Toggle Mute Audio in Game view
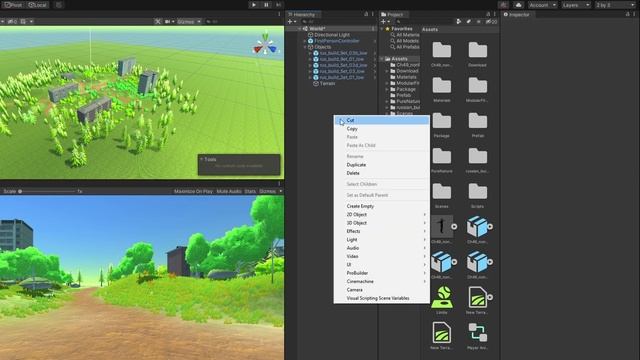The height and width of the screenshot is (360, 640). (229, 191)
